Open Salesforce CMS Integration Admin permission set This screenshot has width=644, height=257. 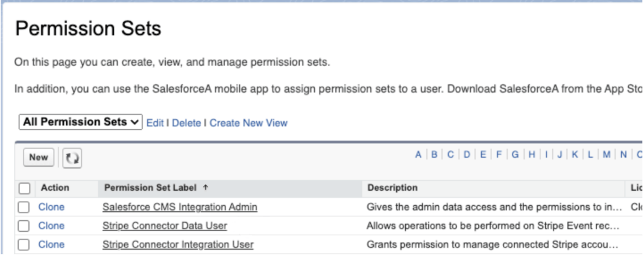pos(181,207)
